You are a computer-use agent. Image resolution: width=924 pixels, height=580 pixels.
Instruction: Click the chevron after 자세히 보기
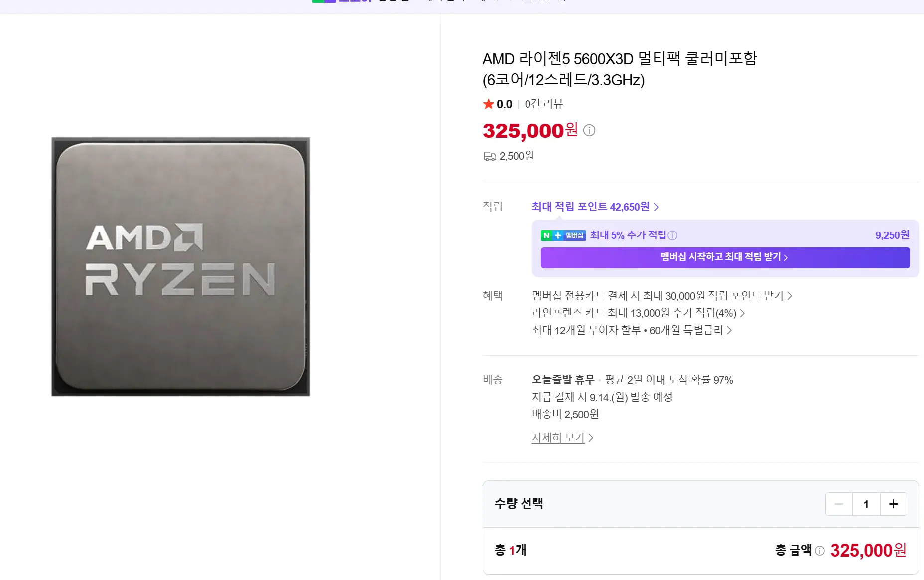591,438
